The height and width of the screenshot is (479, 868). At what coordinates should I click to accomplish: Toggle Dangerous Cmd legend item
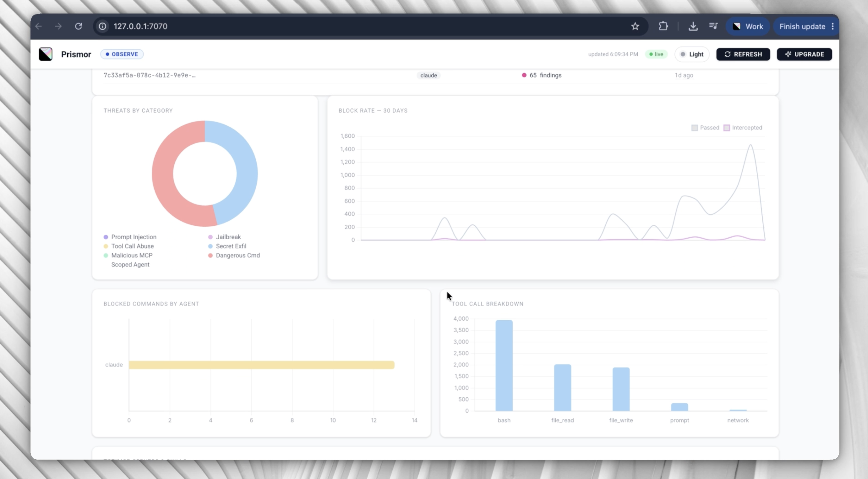point(234,255)
